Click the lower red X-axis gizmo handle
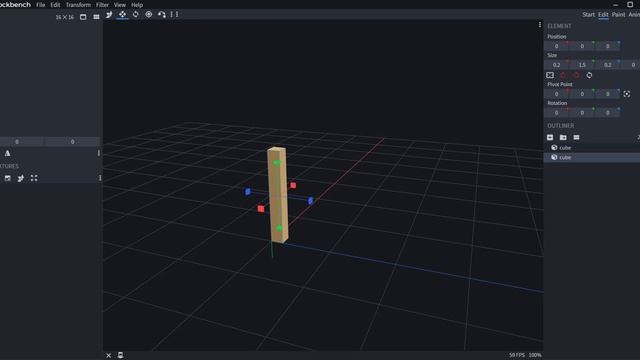 (261, 209)
